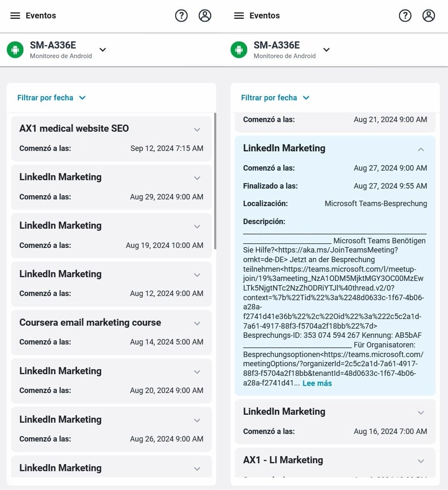Click Coursera email marketing course title
448x490 pixels.
[90, 322]
